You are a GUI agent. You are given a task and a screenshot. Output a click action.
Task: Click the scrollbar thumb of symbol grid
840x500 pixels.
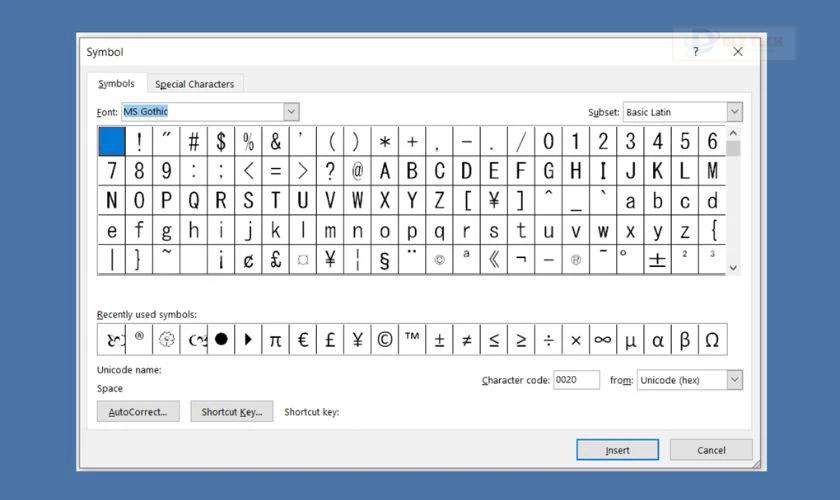733,148
